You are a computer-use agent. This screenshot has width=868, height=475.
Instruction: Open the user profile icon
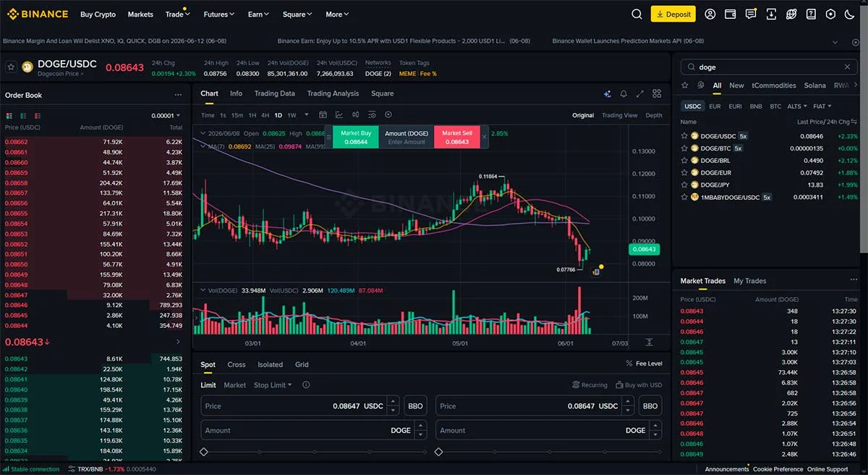pyautogui.click(x=710, y=14)
